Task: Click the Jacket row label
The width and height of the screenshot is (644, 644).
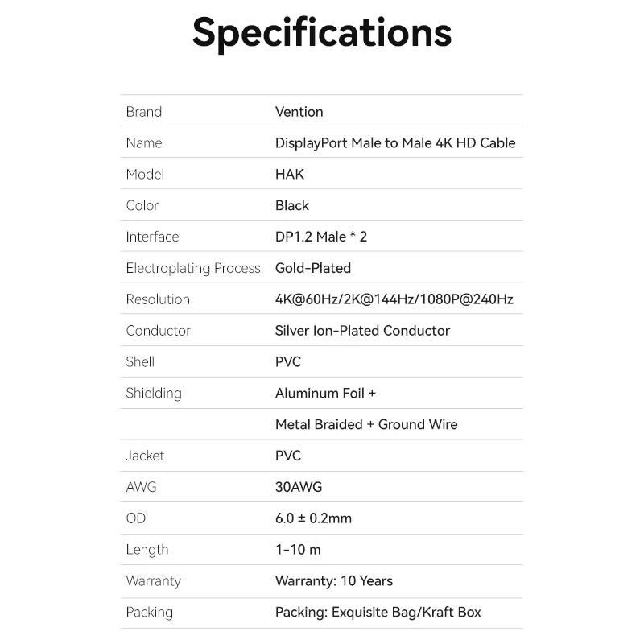Action: [x=145, y=456]
